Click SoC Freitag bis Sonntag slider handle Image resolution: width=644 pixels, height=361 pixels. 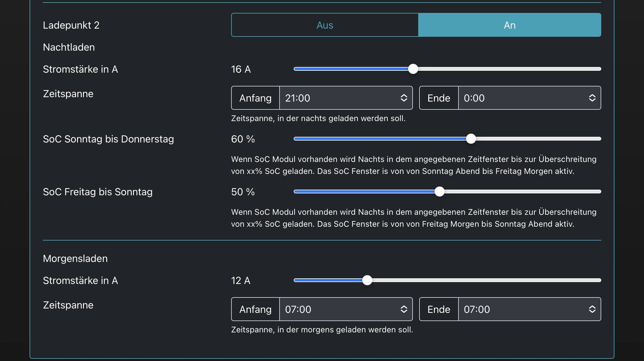pos(439,192)
